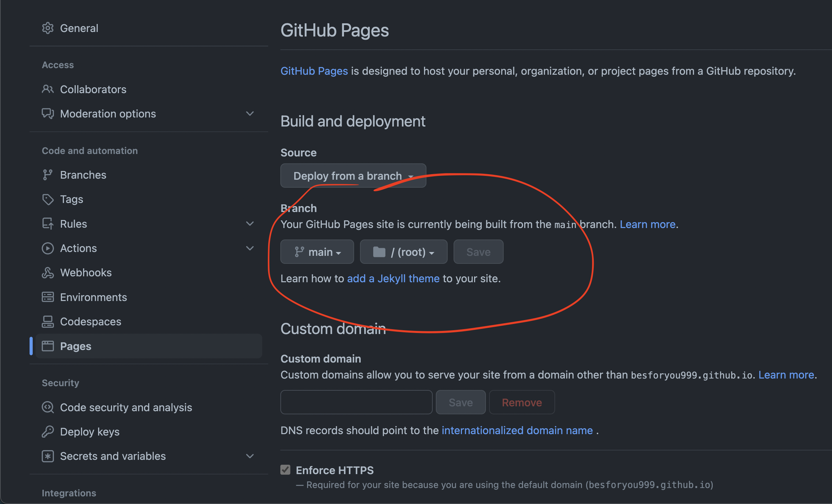Click the Deploy keys key icon
This screenshot has width=832, height=504.
click(48, 432)
